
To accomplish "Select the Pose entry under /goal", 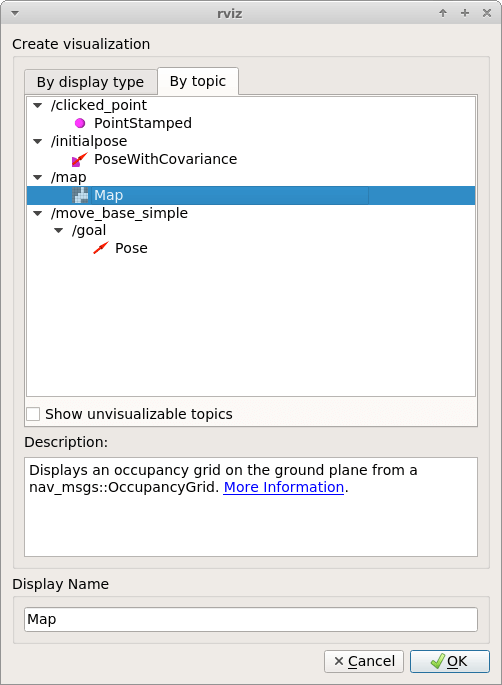I will point(131,248).
